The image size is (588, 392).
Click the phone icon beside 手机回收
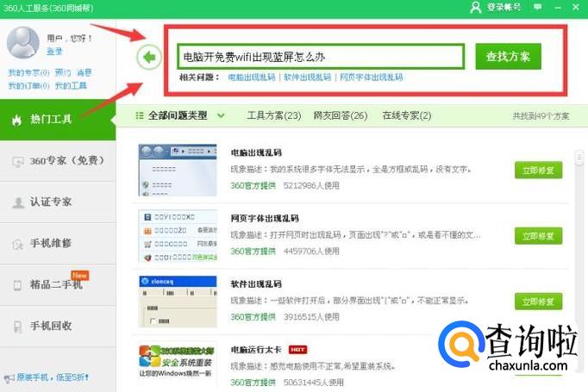[17, 327]
